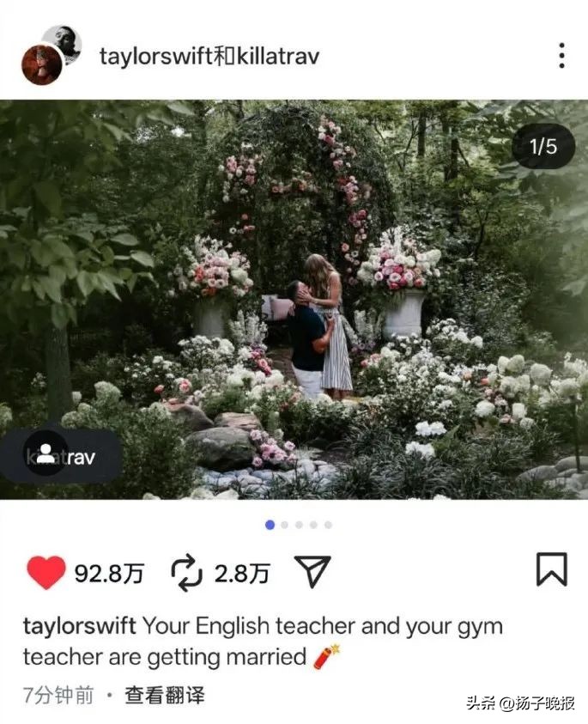The image size is (588, 724).
Task: Tap the garden proposal photo
Action: [294, 299]
